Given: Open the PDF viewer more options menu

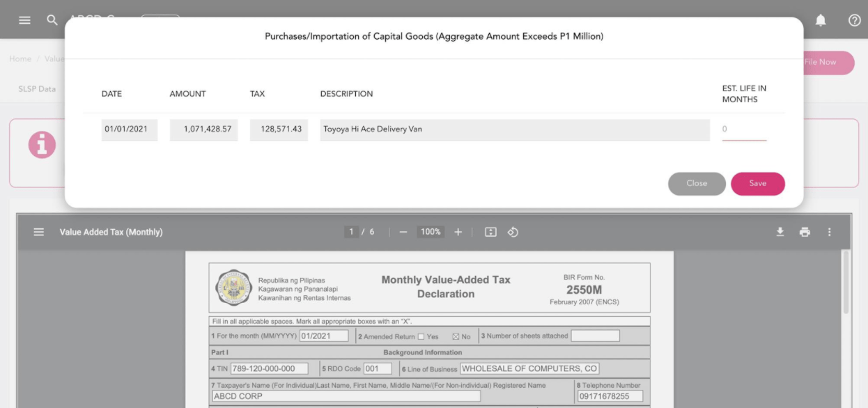Looking at the screenshot, I should pos(830,232).
